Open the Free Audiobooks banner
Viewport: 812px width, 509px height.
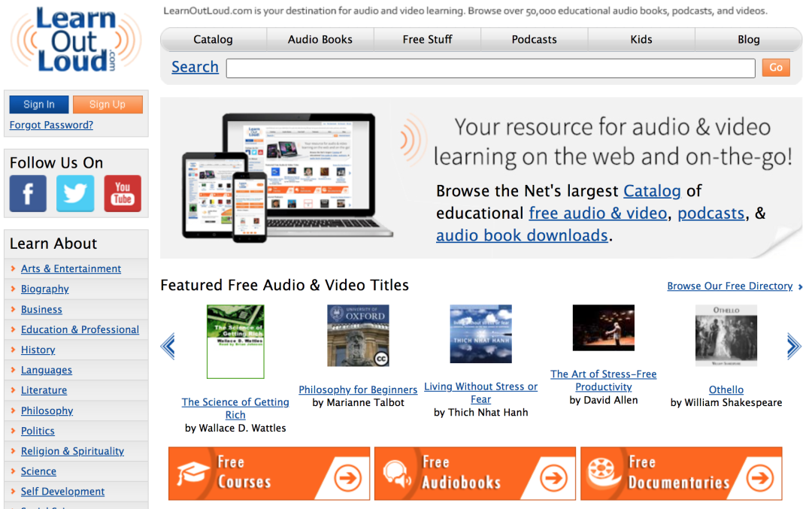475,474
